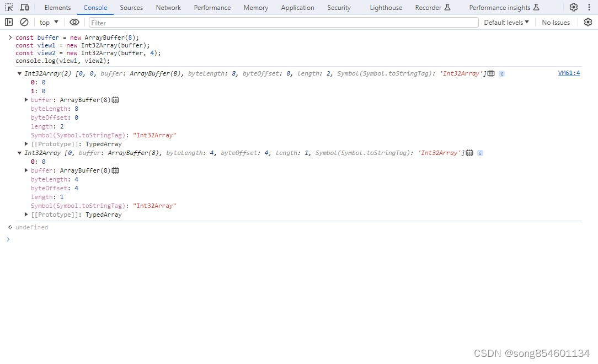This screenshot has height=364, width=598.
Task: Click info badge next to second Int32Array summary
Action: click(x=480, y=153)
